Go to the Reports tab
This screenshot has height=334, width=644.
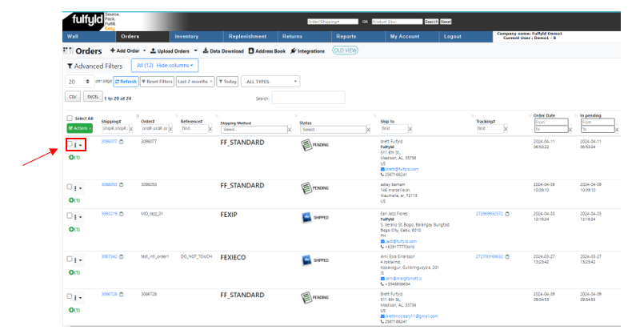[346, 37]
